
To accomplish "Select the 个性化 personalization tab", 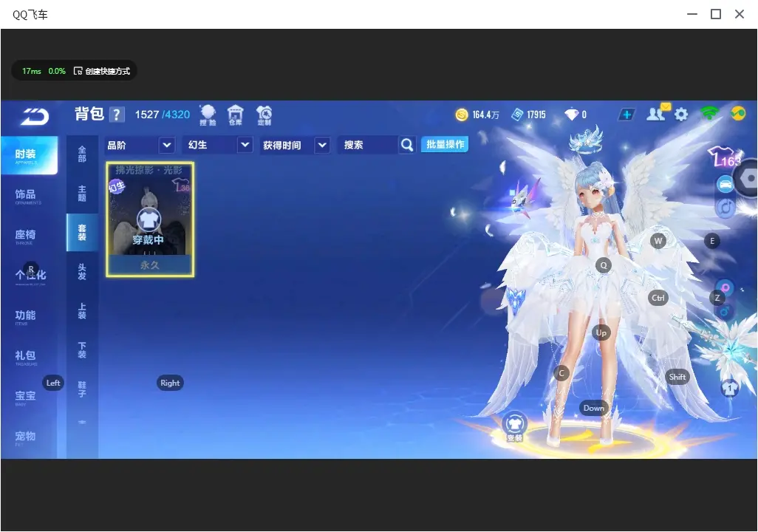I will point(29,276).
